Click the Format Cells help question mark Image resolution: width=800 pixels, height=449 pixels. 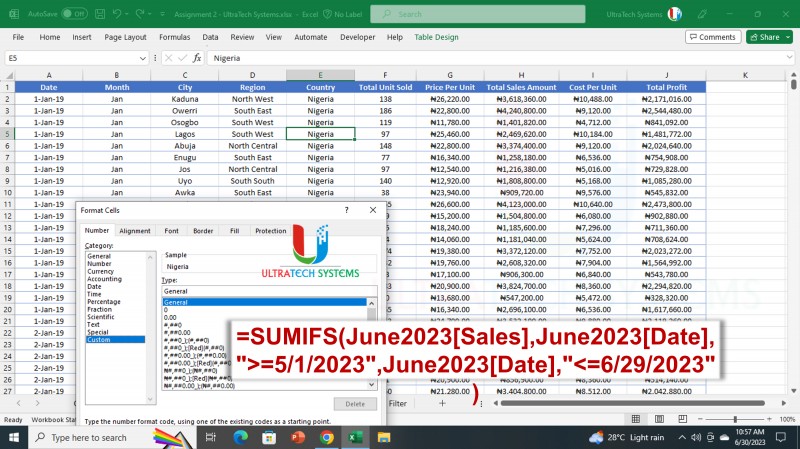[346, 210]
